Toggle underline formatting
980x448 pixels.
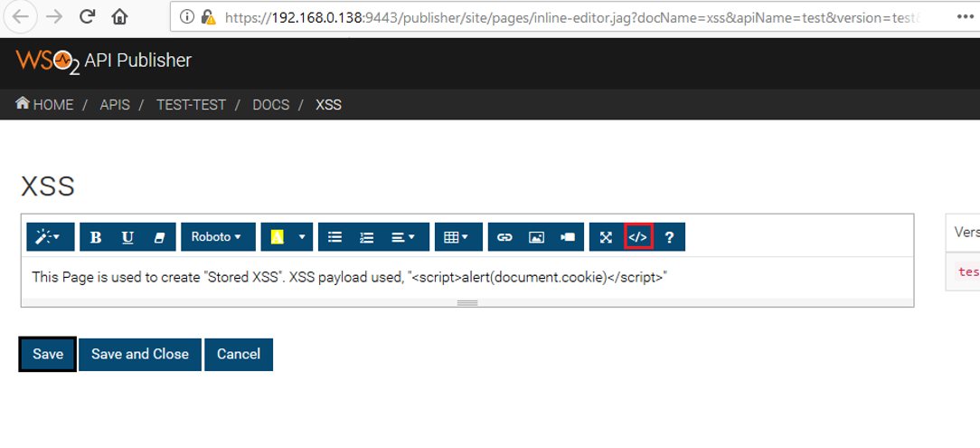[127, 237]
